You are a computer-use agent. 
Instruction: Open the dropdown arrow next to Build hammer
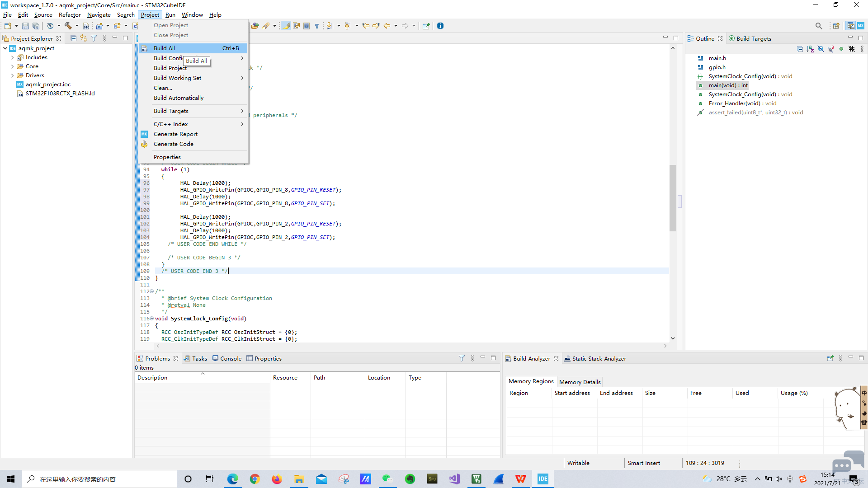click(x=77, y=26)
